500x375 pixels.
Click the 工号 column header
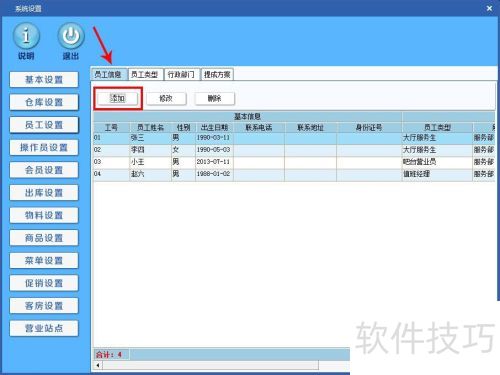point(111,127)
